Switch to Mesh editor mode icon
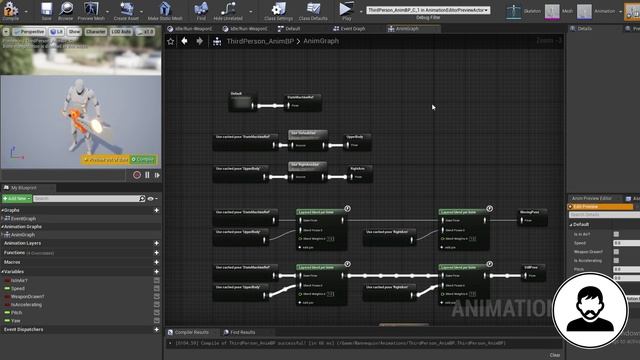This screenshot has width=640, height=360. [x=552, y=11]
